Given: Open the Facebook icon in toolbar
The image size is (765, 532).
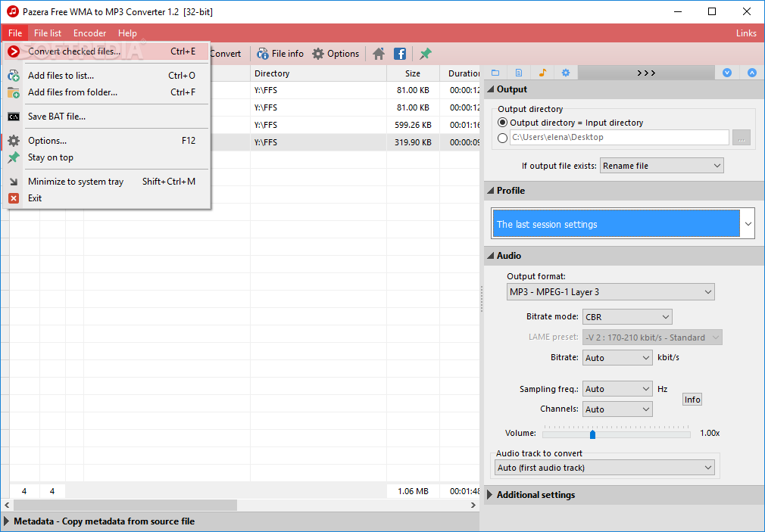Looking at the screenshot, I should 400,54.
